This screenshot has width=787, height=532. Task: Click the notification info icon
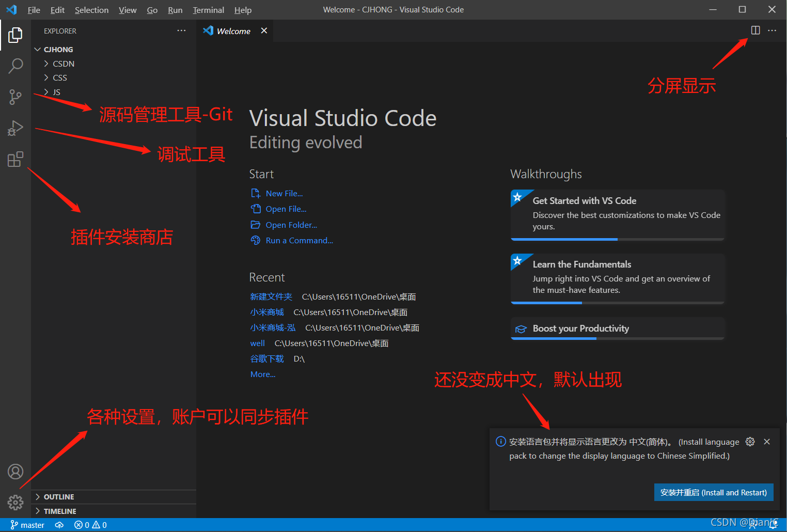pyautogui.click(x=500, y=442)
